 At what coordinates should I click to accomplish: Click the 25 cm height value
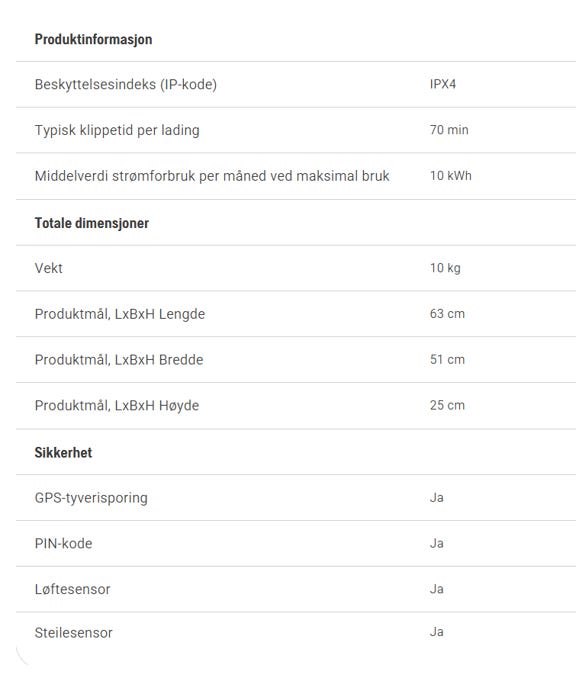(x=447, y=405)
